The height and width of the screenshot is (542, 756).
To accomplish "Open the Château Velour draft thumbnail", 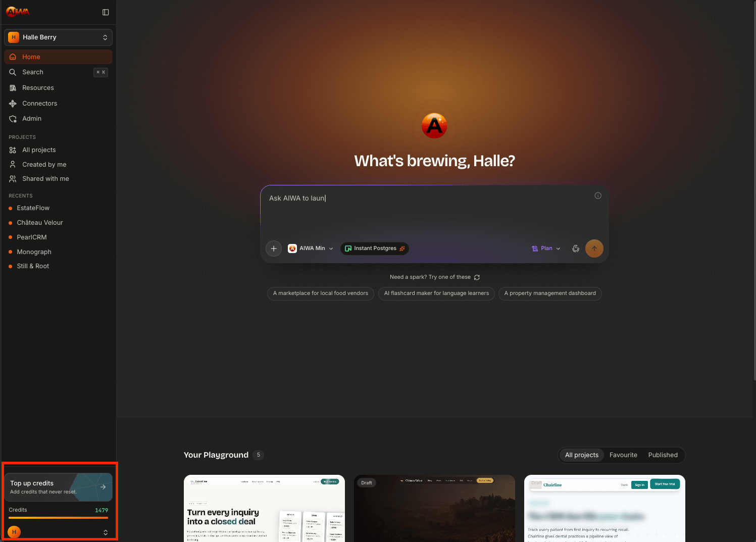I will pyautogui.click(x=434, y=508).
